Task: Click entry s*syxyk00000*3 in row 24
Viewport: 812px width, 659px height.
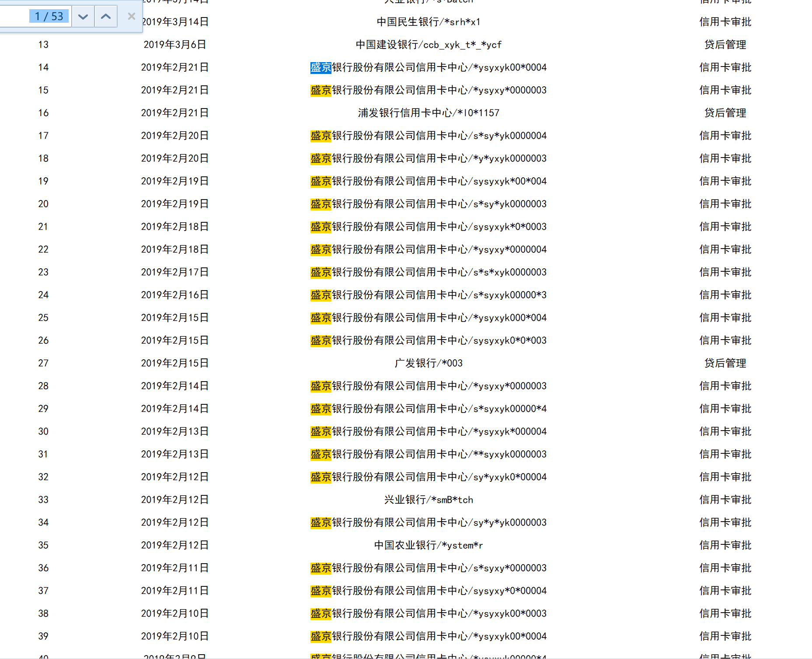Action: coord(429,295)
